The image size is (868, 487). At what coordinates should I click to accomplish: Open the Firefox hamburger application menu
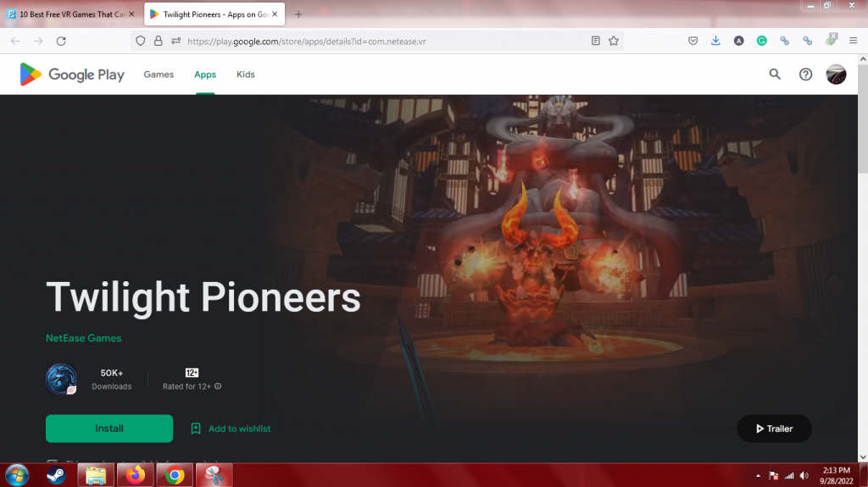853,41
